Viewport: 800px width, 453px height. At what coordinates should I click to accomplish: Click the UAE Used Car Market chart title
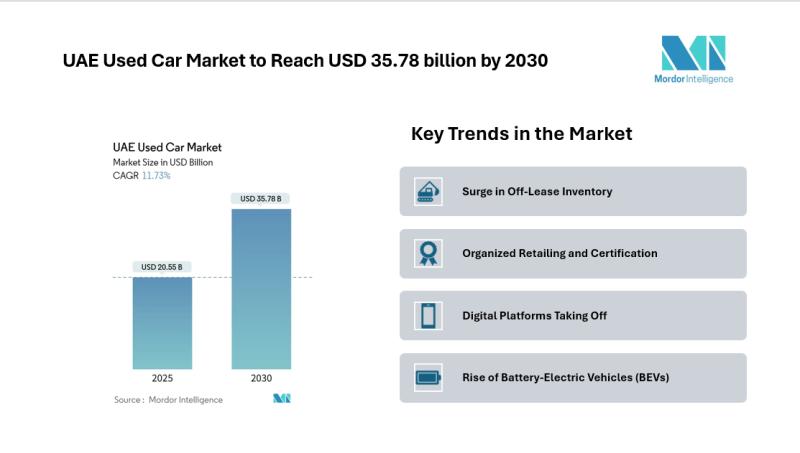click(x=167, y=147)
